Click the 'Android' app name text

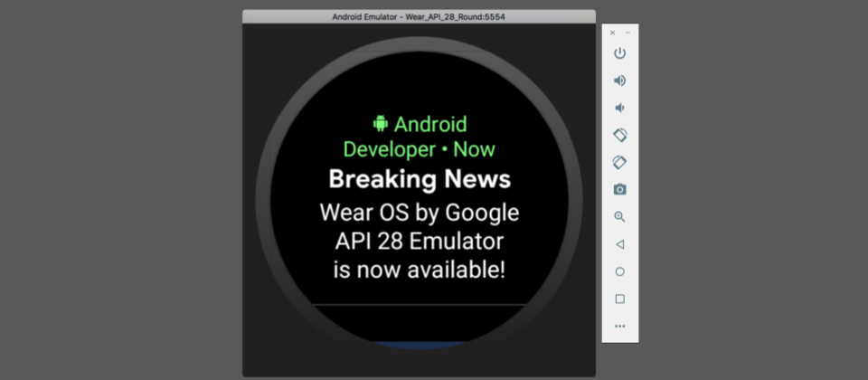point(430,124)
